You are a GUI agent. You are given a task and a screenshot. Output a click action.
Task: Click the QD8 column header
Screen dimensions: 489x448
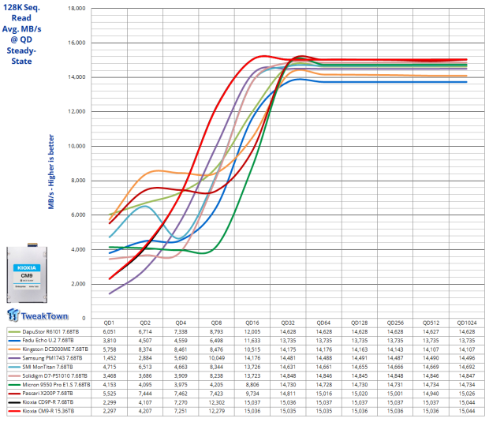pos(216,323)
